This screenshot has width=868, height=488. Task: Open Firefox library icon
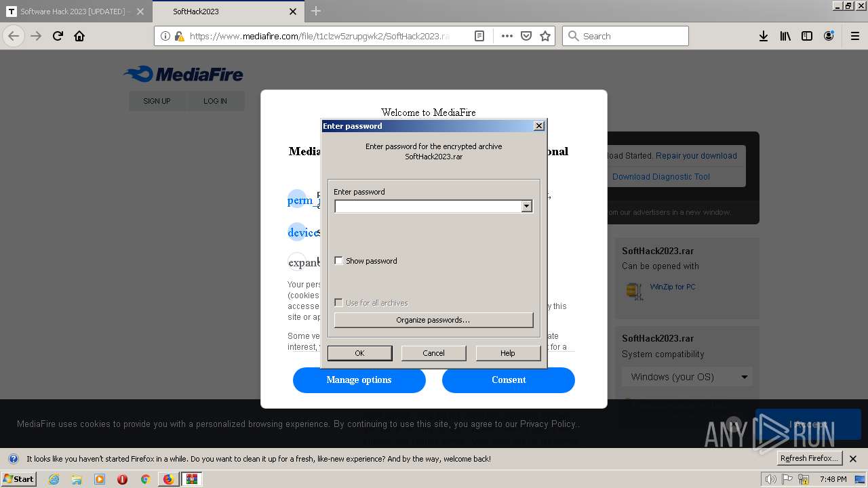(785, 36)
